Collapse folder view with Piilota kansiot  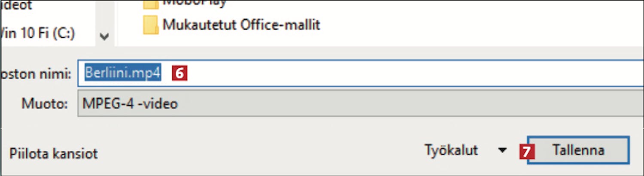click(x=54, y=153)
